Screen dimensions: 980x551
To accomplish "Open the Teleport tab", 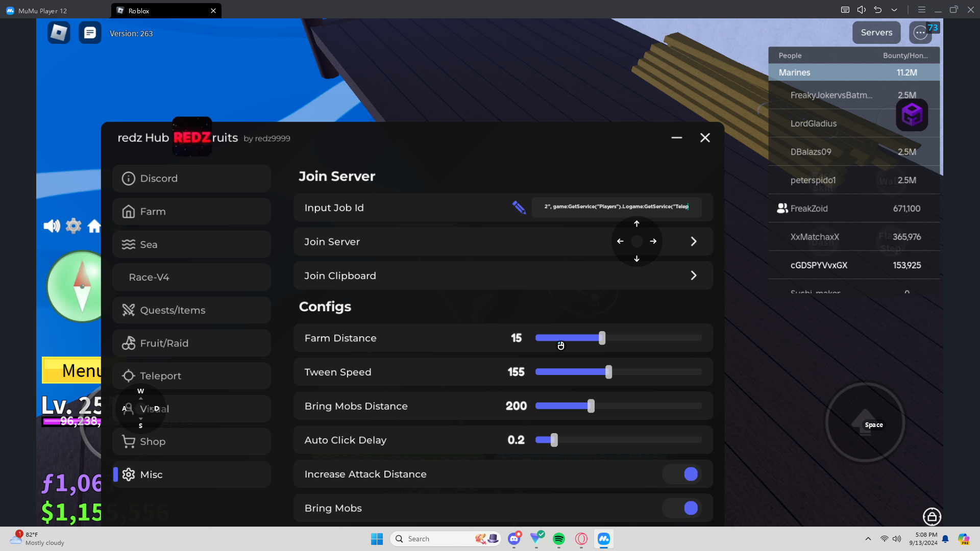I will 191,376.
